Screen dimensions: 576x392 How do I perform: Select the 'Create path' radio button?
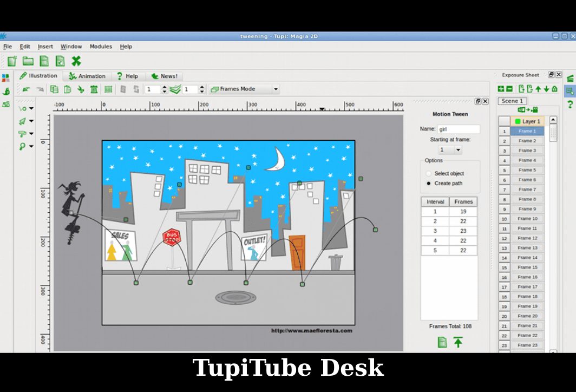point(429,184)
